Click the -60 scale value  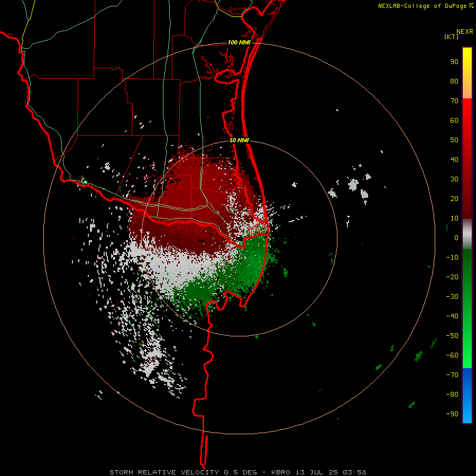(x=452, y=355)
